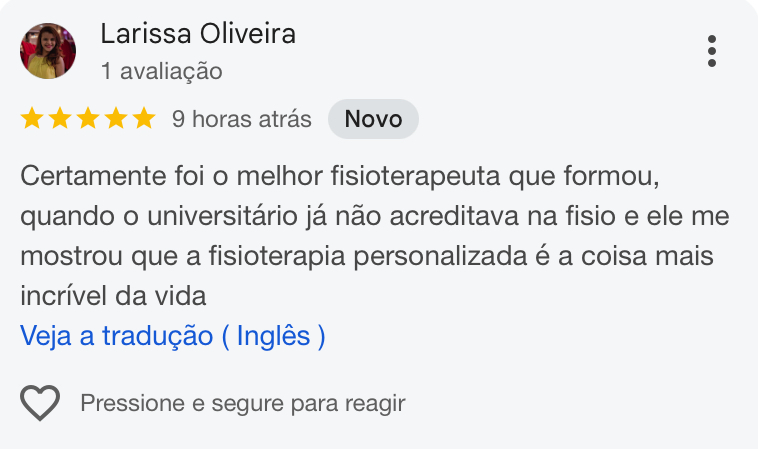The width and height of the screenshot is (758, 449).
Task: Click the "Novo" badge
Action: pyautogui.click(x=373, y=119)
